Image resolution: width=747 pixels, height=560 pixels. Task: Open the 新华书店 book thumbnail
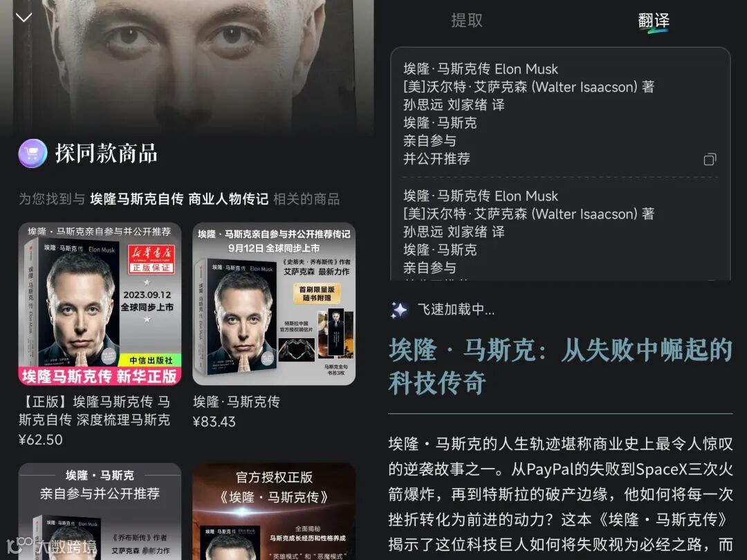coord(100,304)
